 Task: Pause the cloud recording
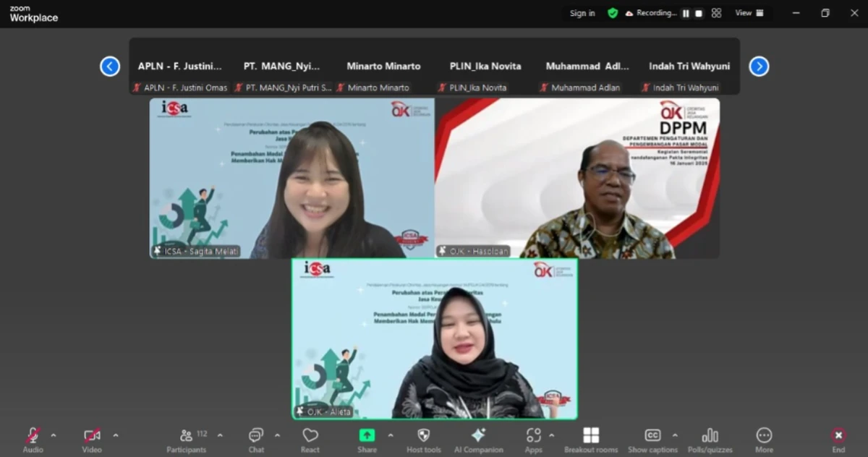tap(684, 13)
